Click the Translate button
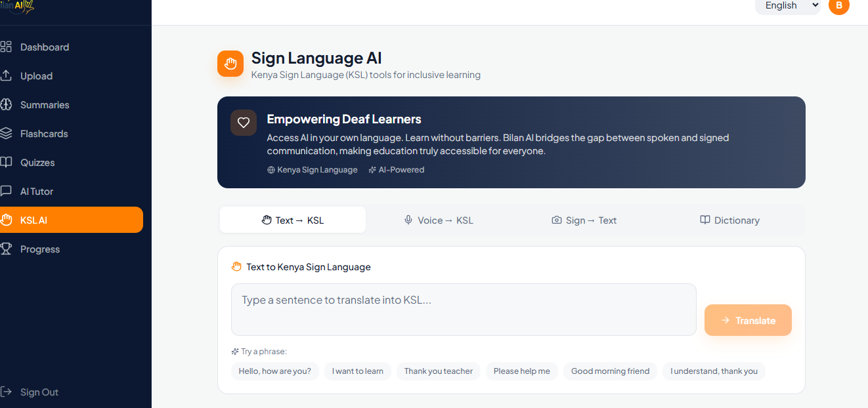 (x=748, y=320)
